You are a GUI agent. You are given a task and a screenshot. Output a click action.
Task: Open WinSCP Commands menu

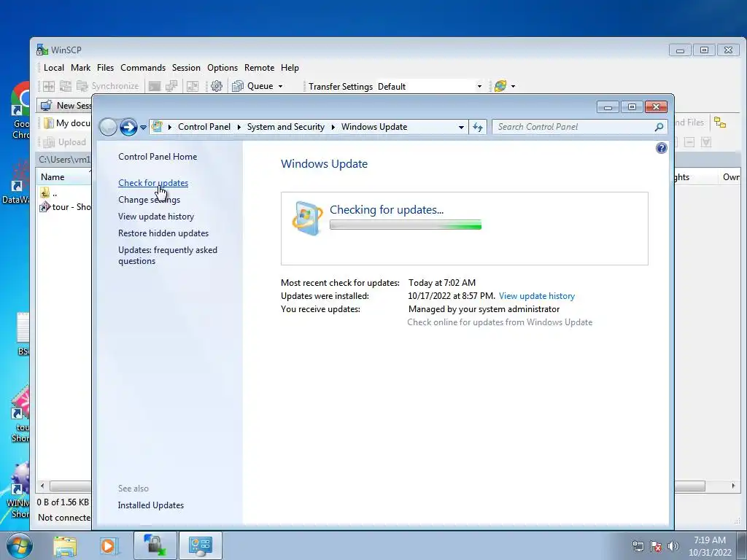pyautogui.click(x=143, y=68)
